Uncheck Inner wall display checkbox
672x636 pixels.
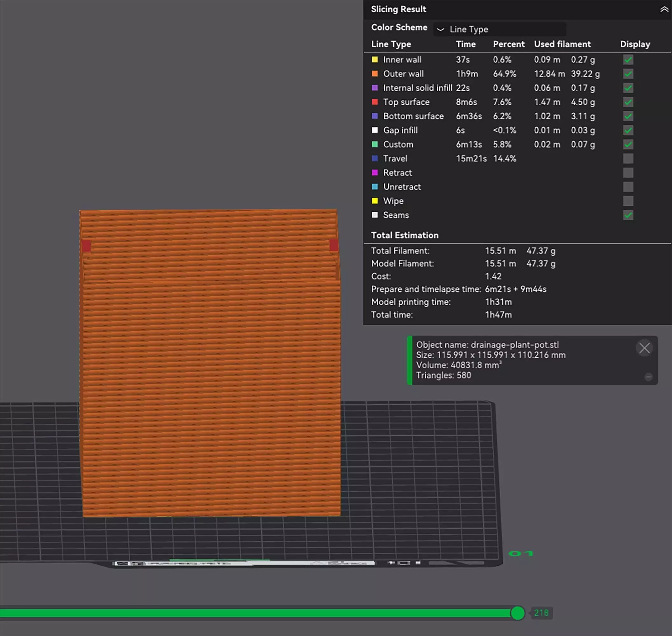tap(627, 60)
